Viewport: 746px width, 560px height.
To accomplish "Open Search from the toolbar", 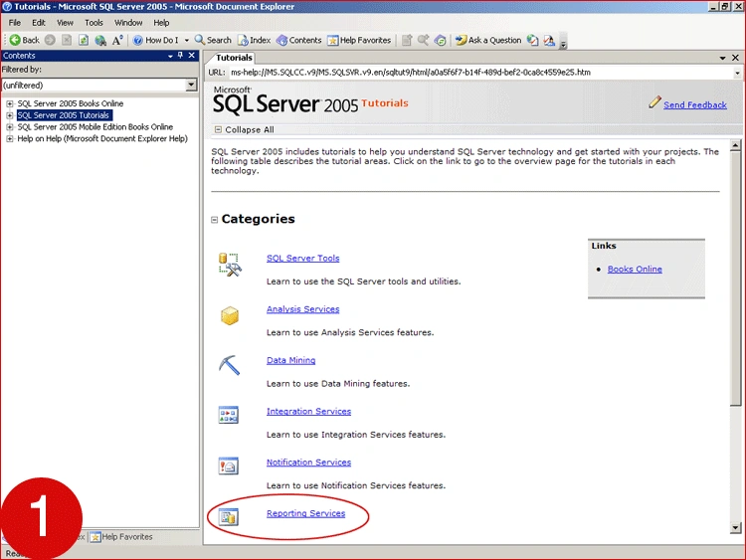I will [213, 41].
